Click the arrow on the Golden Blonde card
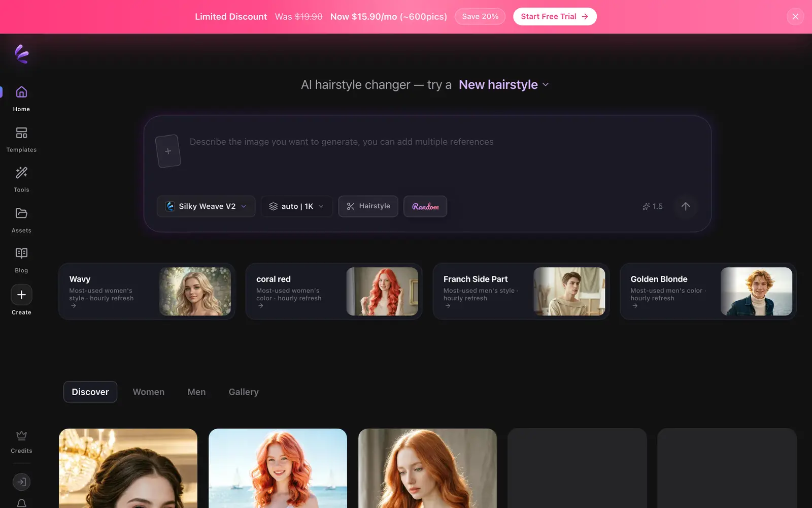This screenshot has width=812, height=508. [x=635, y=306]
